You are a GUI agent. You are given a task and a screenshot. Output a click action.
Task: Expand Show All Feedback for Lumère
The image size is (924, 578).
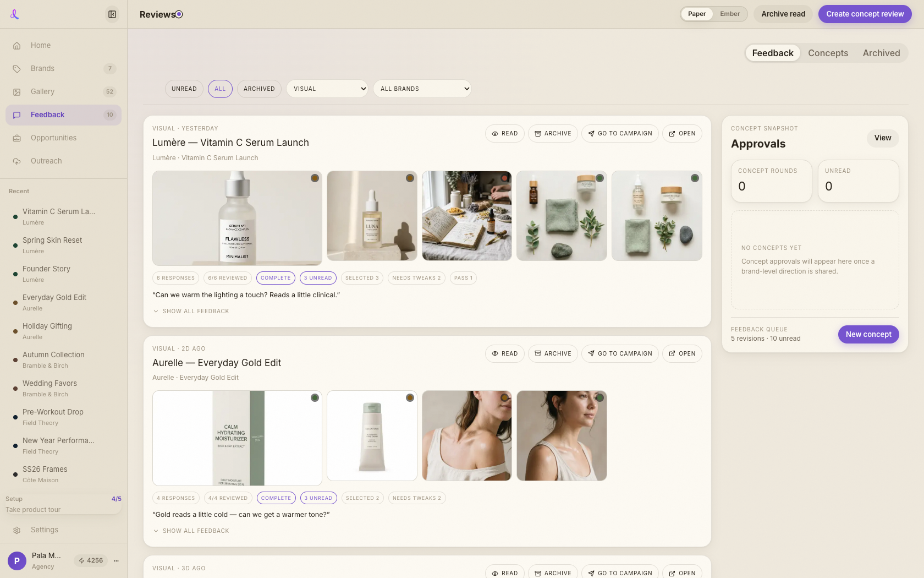pyautogui.click(x=191, y=312)
